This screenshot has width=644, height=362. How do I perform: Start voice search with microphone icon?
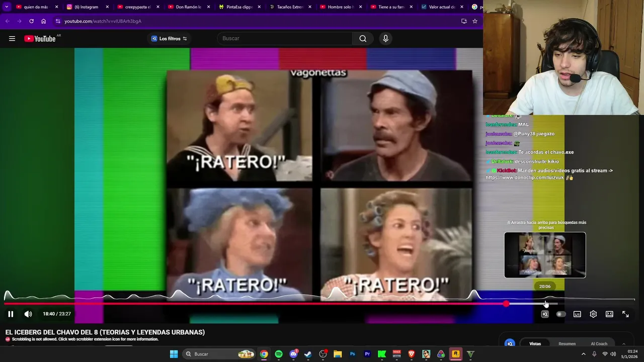(385, 39)
